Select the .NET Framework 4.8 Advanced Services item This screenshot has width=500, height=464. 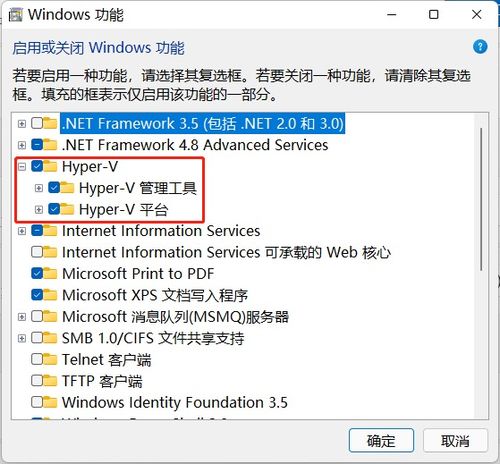(195, 145)
